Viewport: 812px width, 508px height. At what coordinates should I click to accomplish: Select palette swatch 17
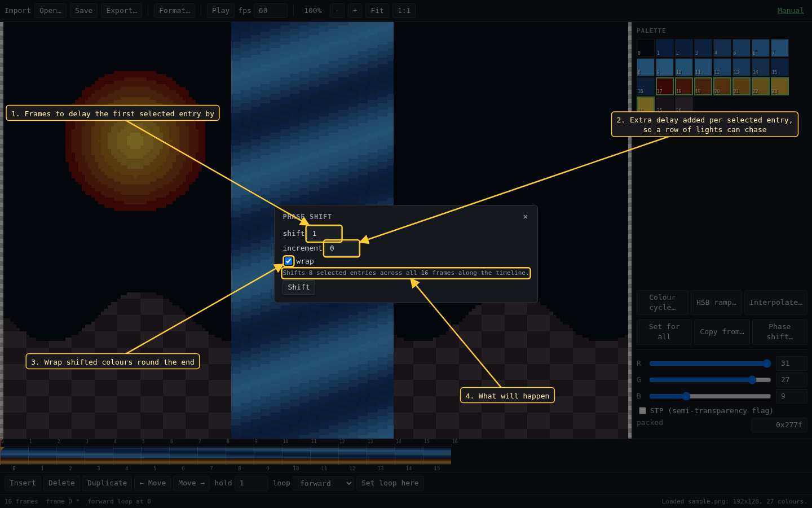click(665, 86)
